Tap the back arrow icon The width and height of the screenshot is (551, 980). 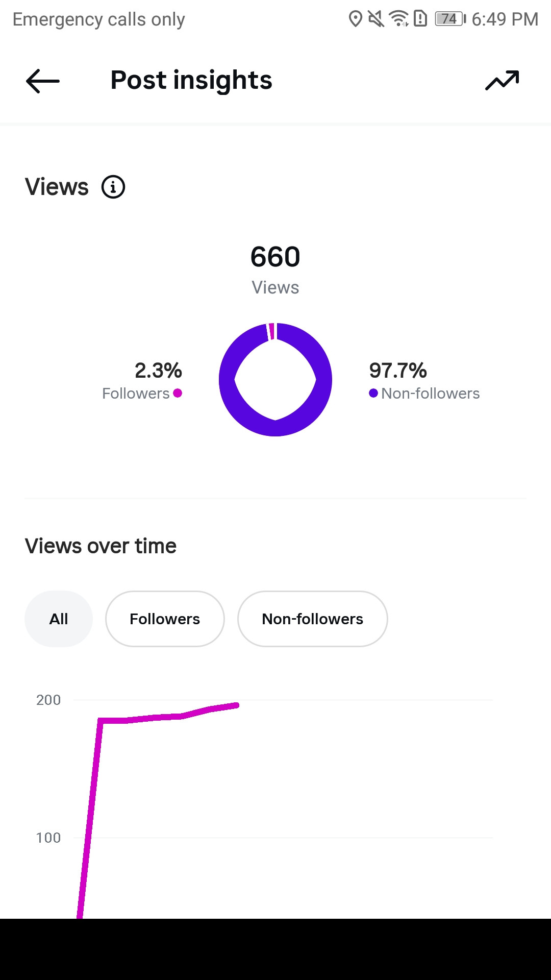click(43, 81)
